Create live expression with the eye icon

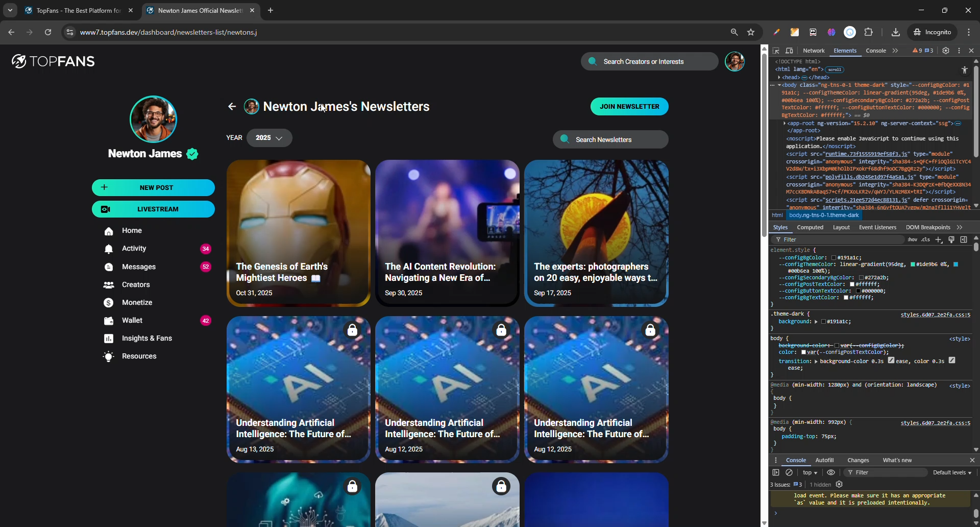tap(831, 473)
